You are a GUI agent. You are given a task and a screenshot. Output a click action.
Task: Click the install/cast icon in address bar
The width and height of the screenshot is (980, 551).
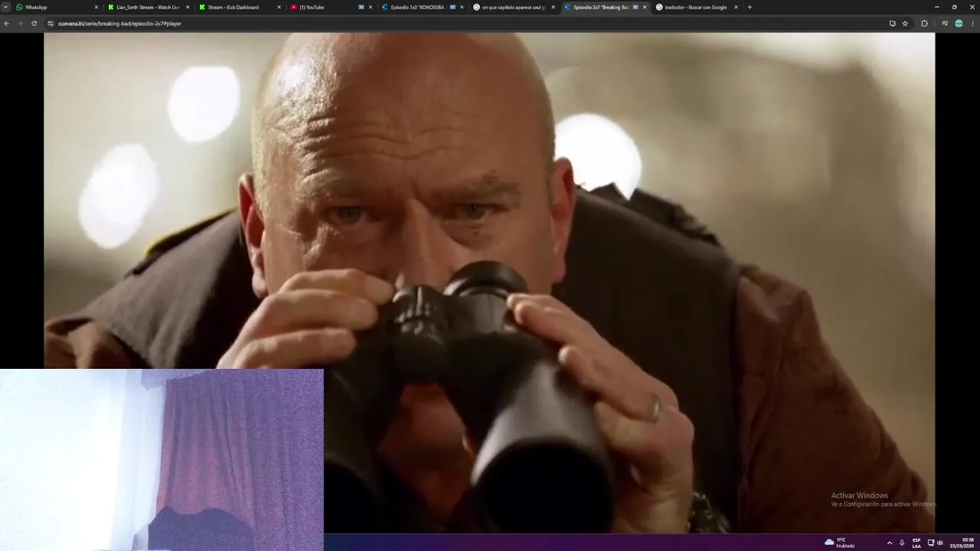tap(892, 24)
